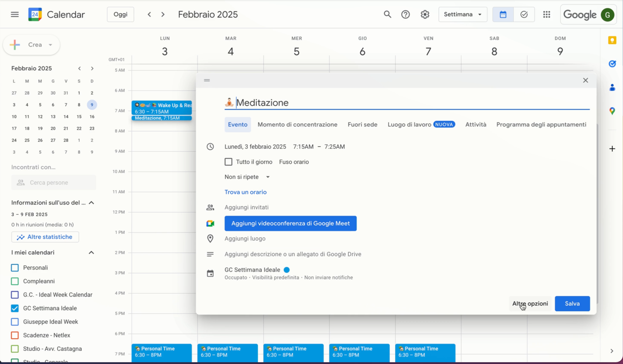Click the help question mark icon
Screen dimensions: 623x364
[x=405, y=14]
